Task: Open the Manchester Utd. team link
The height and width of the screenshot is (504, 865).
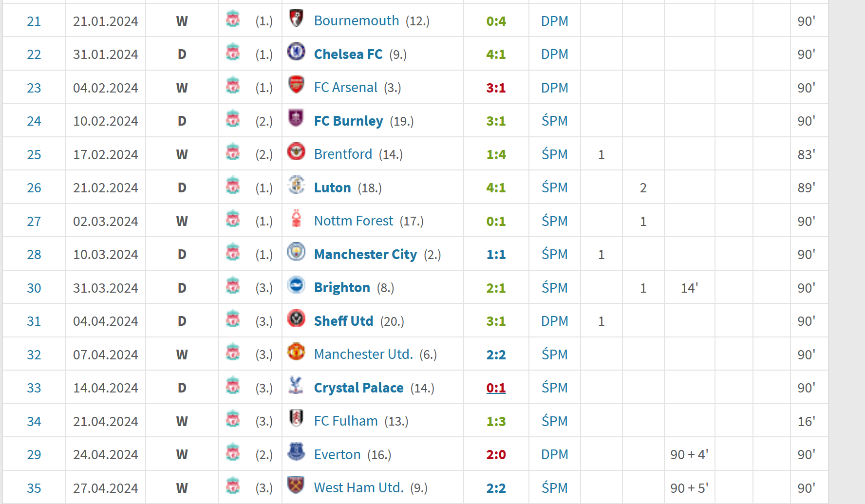Action: [x=363, y=355]
